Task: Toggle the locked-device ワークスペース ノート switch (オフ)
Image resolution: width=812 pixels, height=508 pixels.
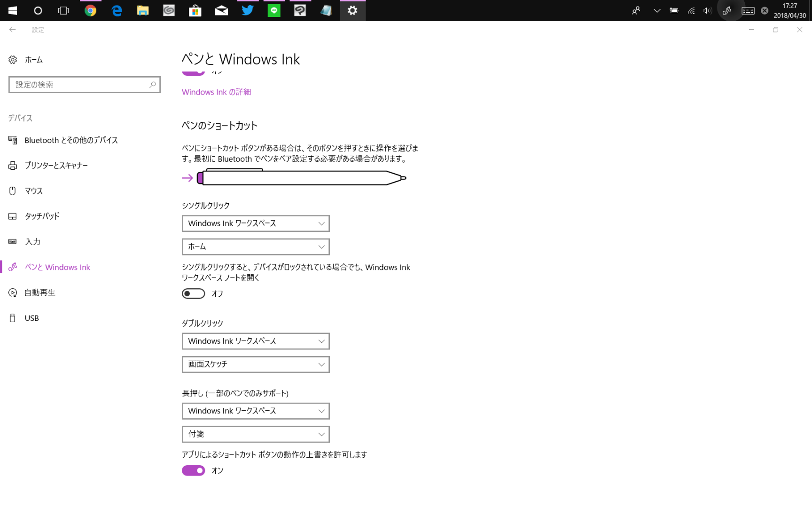Action: [194, 294]
